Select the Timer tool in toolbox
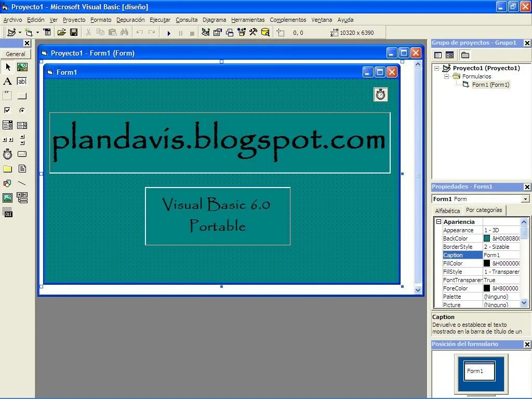 coord(8,154)
